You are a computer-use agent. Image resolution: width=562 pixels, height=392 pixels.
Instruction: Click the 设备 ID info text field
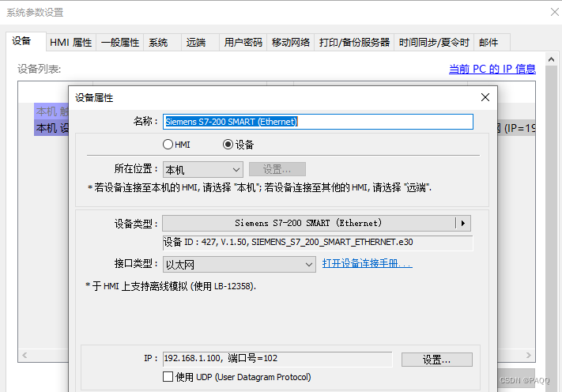[x=318, y=243]
